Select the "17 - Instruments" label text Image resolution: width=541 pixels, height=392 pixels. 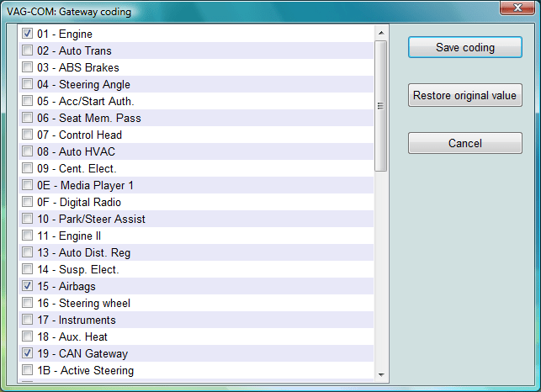tap(77, 320)
